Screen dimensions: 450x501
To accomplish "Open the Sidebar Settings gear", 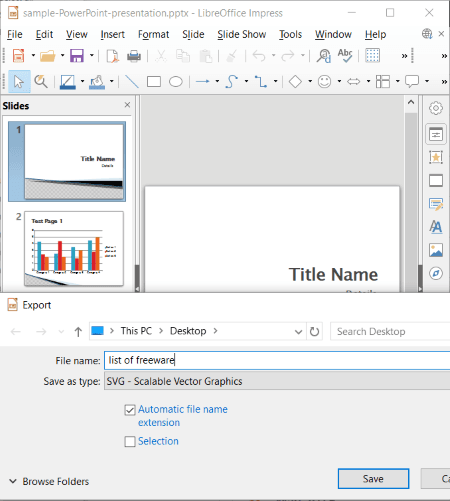I will pyautogui.click(x=436, y=108).
